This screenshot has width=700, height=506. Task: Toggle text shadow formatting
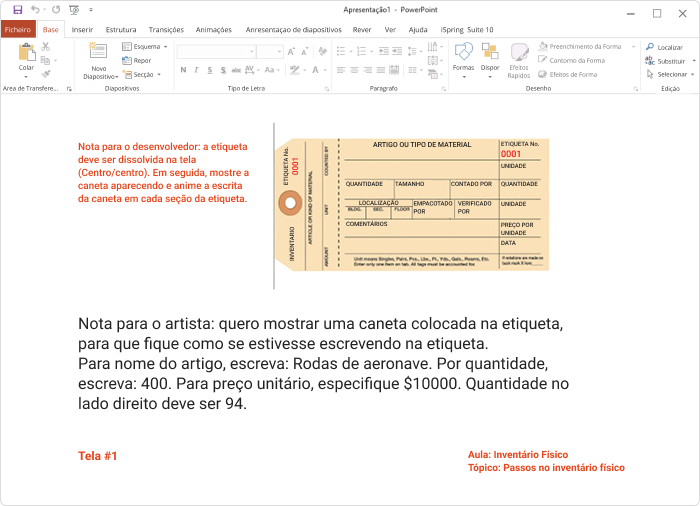(223, 70)
